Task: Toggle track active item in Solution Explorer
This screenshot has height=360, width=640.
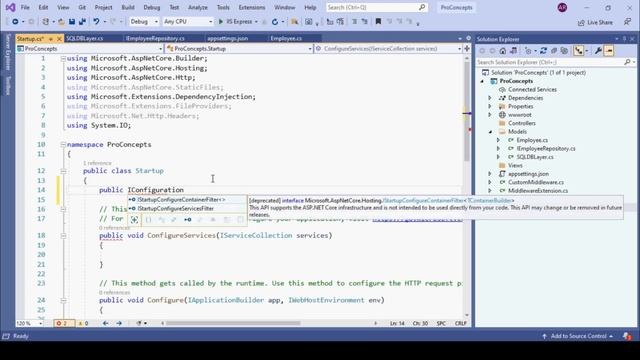Action: click(579, 51)
